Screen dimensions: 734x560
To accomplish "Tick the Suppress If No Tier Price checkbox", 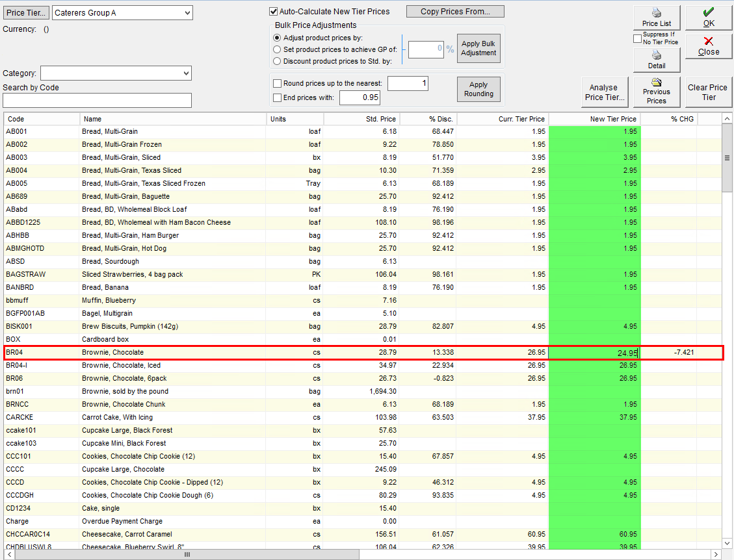I will pyautogui.click(x=637, y=38).
